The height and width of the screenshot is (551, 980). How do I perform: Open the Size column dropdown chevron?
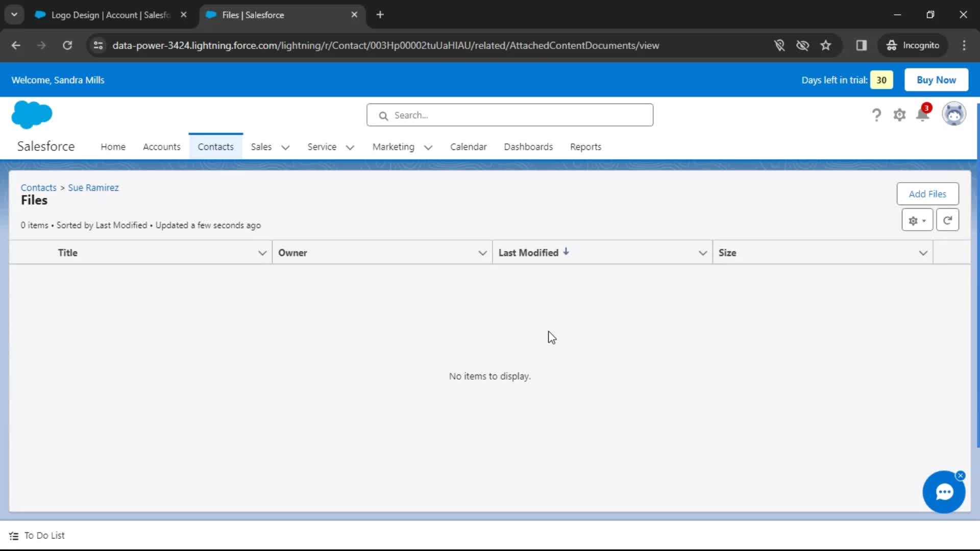pyautogui.click(x=923, y=253)
